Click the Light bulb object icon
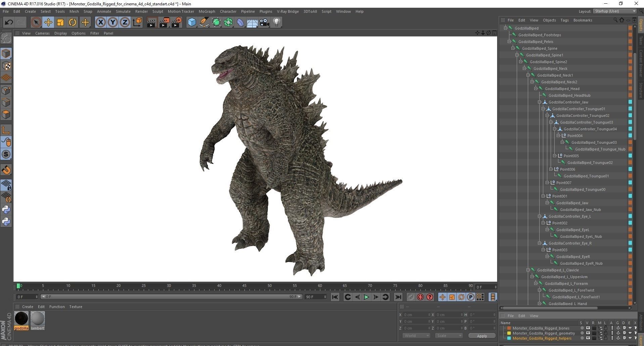The height and width of the screenshot is (346, 644). 277,23
